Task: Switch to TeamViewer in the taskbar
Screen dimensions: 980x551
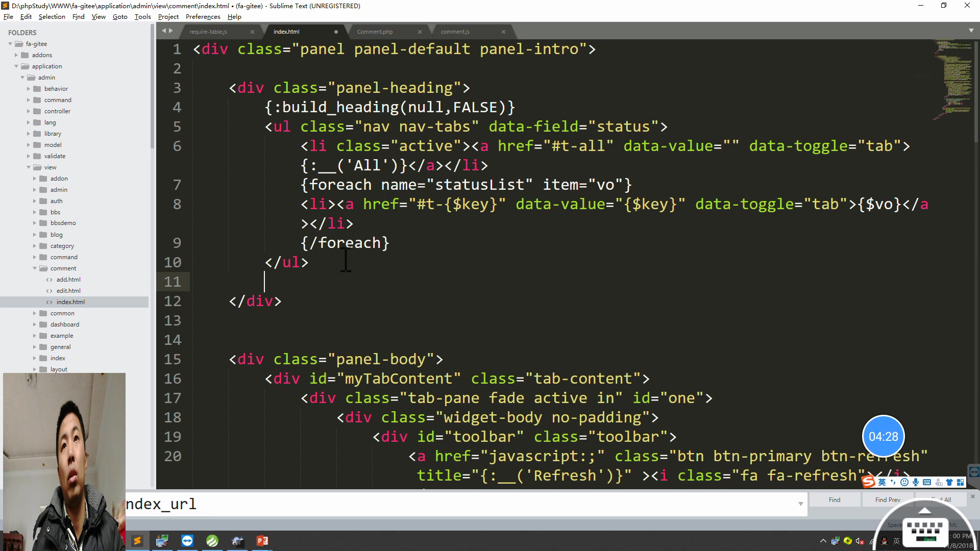Action: (x=187, y=541)
